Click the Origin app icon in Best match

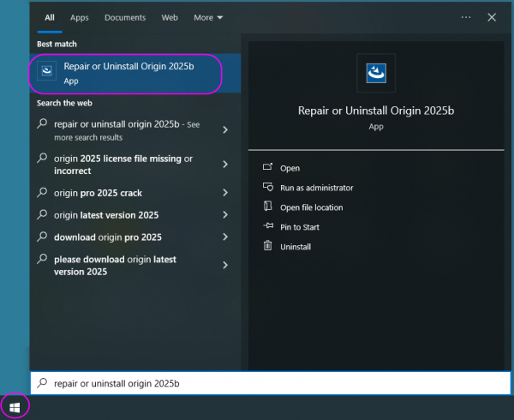pyautogui.click(x=48, y=74)
